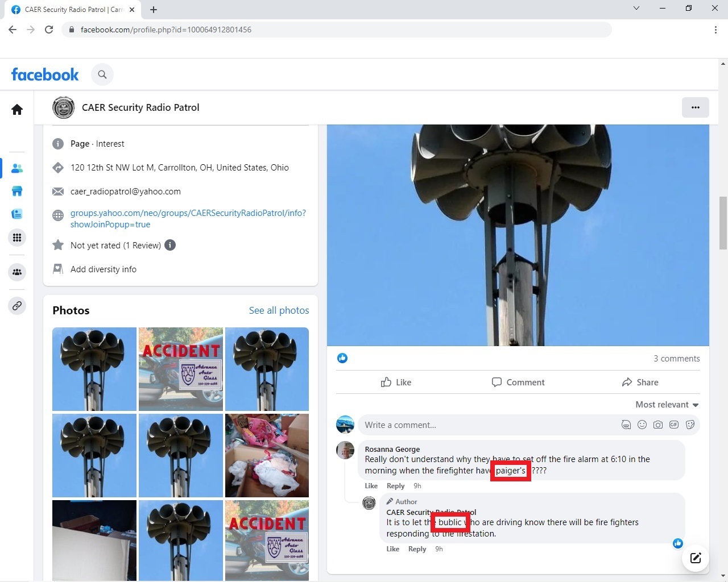Open the all-apps grid menu icon

click(17, 238)
